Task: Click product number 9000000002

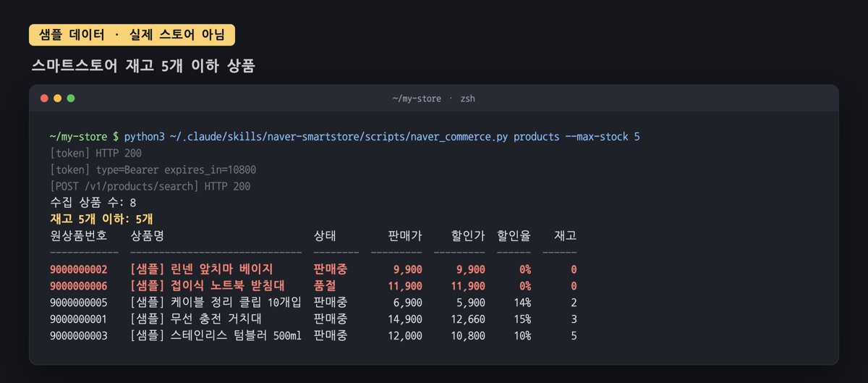Action: 78,269
